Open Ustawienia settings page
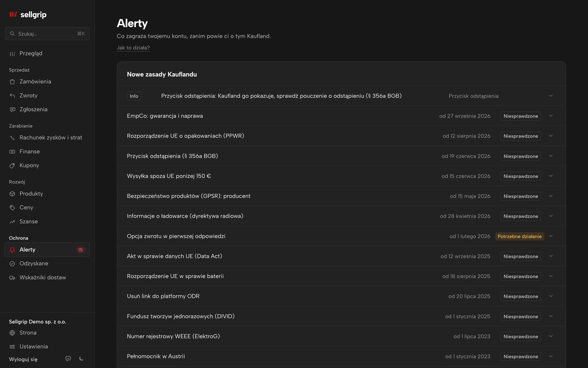Screen dimensions: 588x368 (47, 347)
